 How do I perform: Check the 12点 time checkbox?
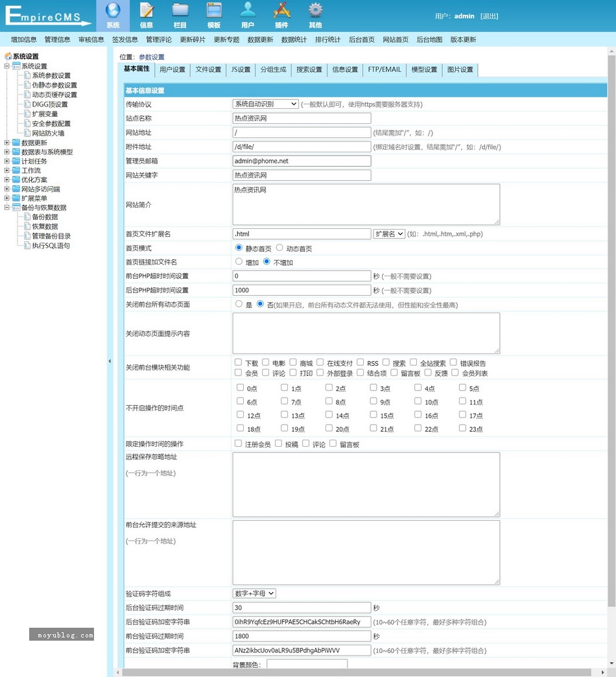pyautogui.click(x=241, y=414)
